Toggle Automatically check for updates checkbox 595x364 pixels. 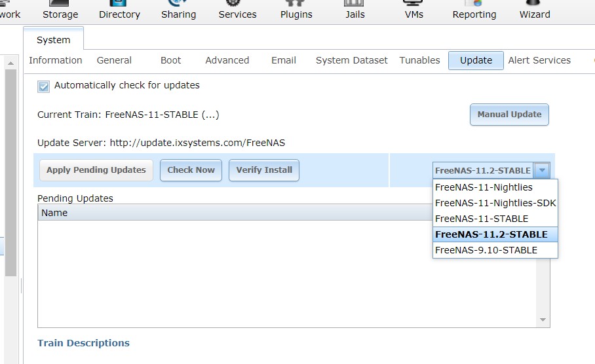(44, 86)
